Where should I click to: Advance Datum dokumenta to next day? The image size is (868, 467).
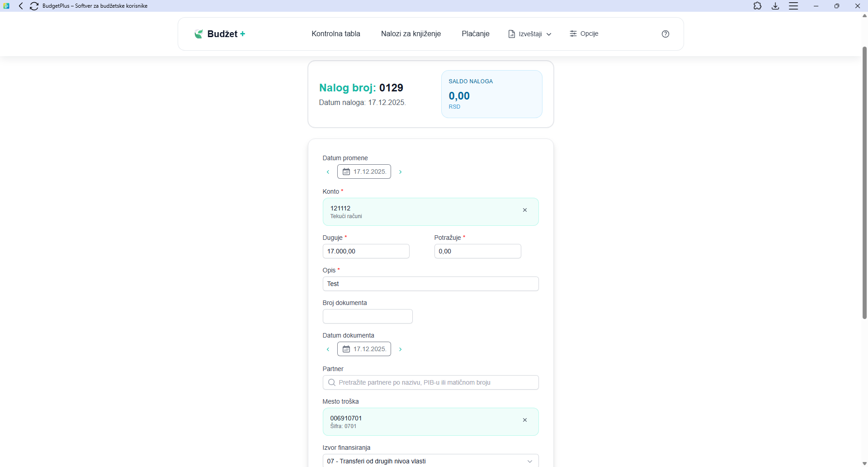coord(400,349)
